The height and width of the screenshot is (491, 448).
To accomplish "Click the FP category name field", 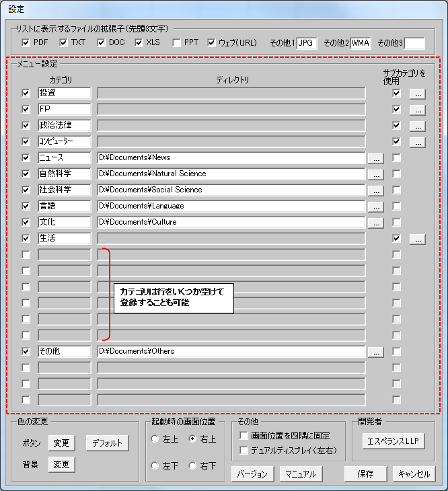I will tap(65, 109).
